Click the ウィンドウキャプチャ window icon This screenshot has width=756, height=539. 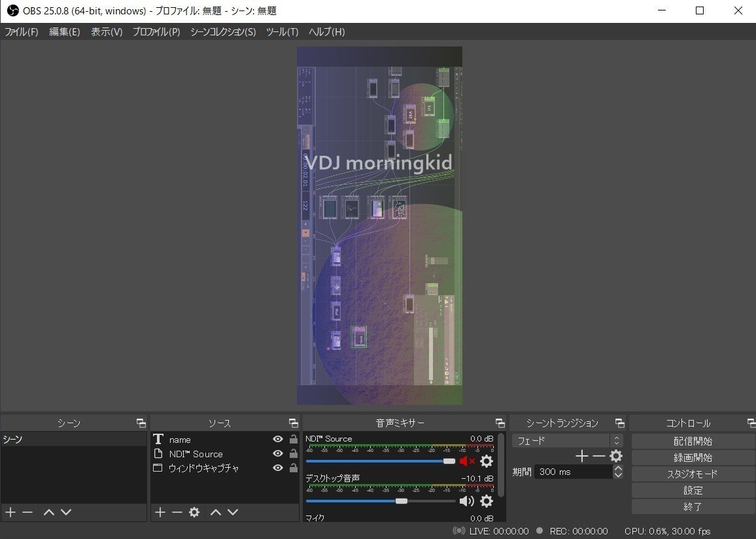(158, 468)
